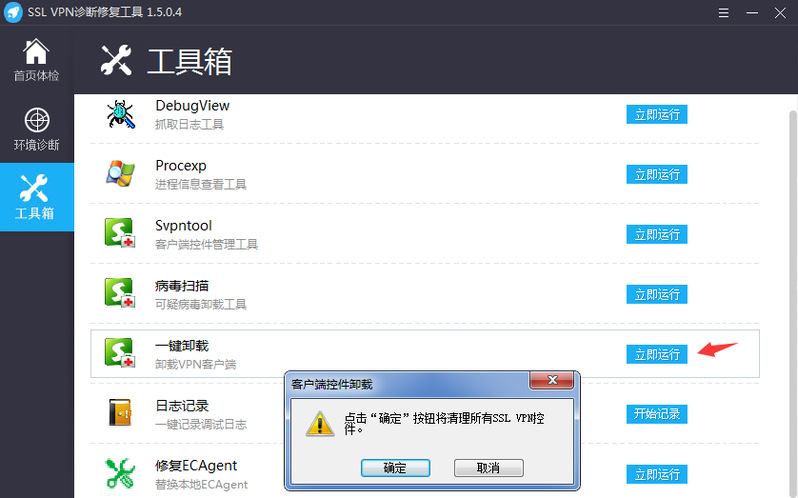Run DebugView with 立即运行 button
Screen dimensions: 798x498
pos(657,114)
